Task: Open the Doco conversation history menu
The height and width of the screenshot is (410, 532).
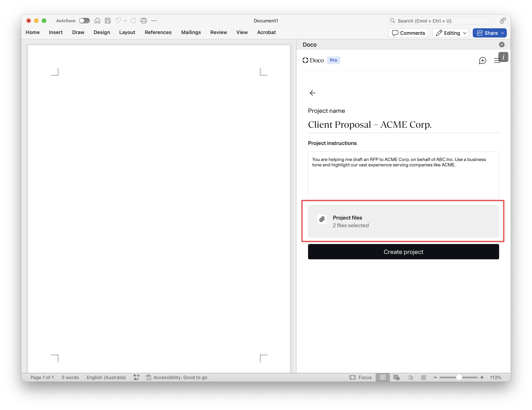Action: coord(497,60)
